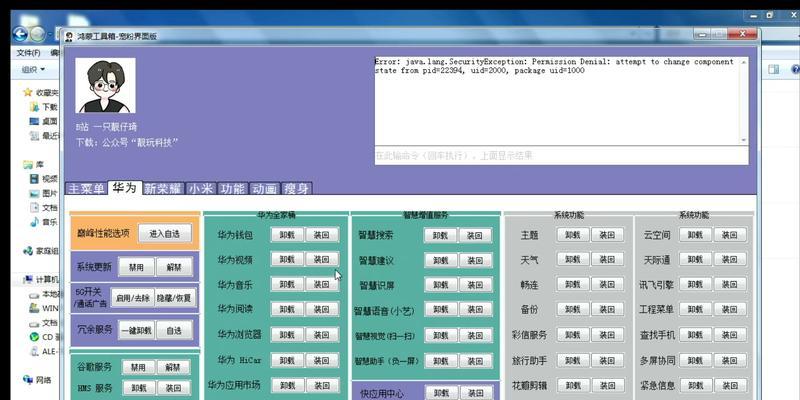Viewport: 800px width, 400px height.
Task: Click 装回 for 工程菜单
Action: click(x=731, y=309)
